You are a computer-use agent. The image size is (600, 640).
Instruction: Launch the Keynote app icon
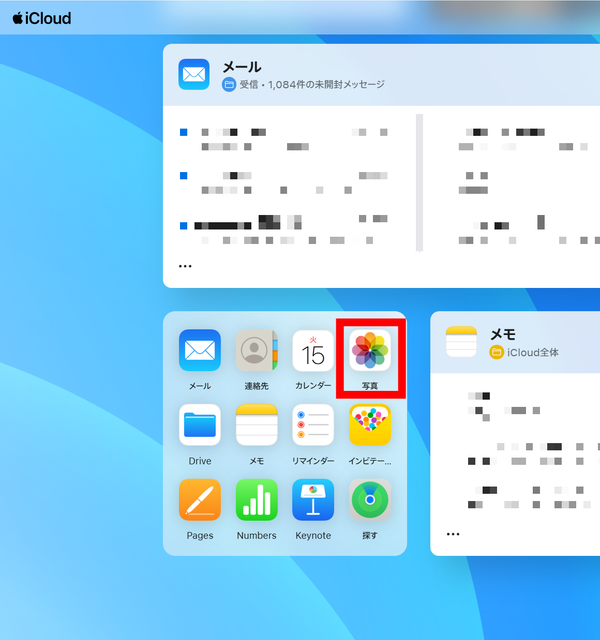[313, 500]
